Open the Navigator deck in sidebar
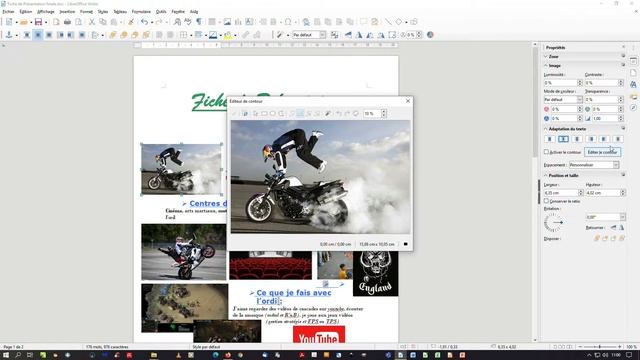This screenshot has width=640, height=360. (633, 108)
